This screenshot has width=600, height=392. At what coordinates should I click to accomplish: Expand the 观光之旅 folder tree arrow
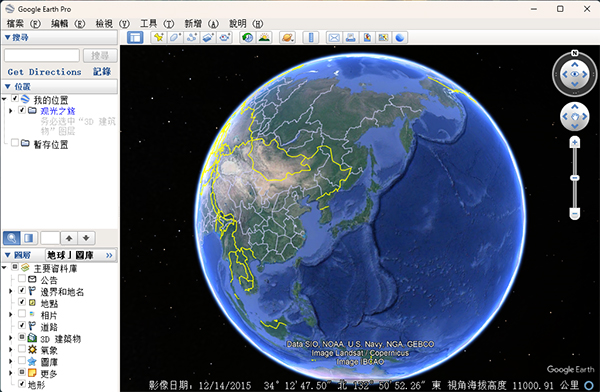tap(11, 111)
